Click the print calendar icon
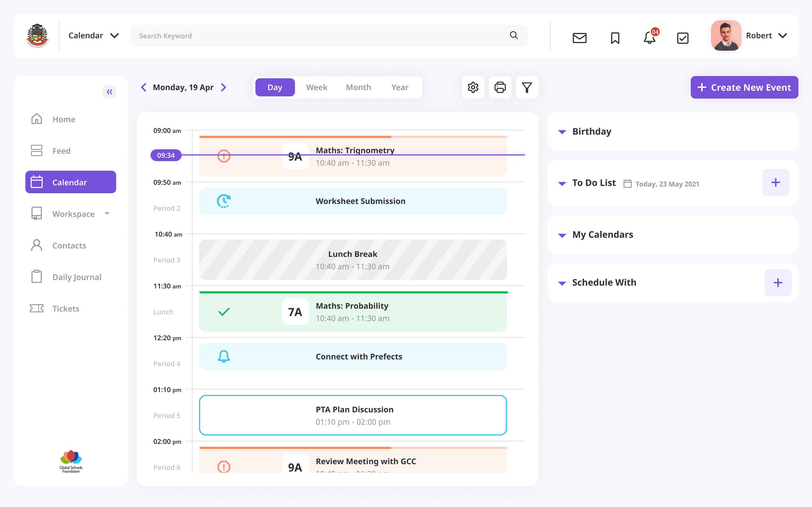The height and width of the screenshot is (507, 812). (x=500, y=88)
